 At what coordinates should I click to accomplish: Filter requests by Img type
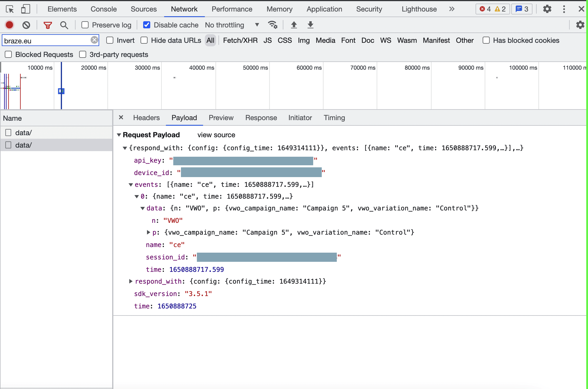(304, 40)
